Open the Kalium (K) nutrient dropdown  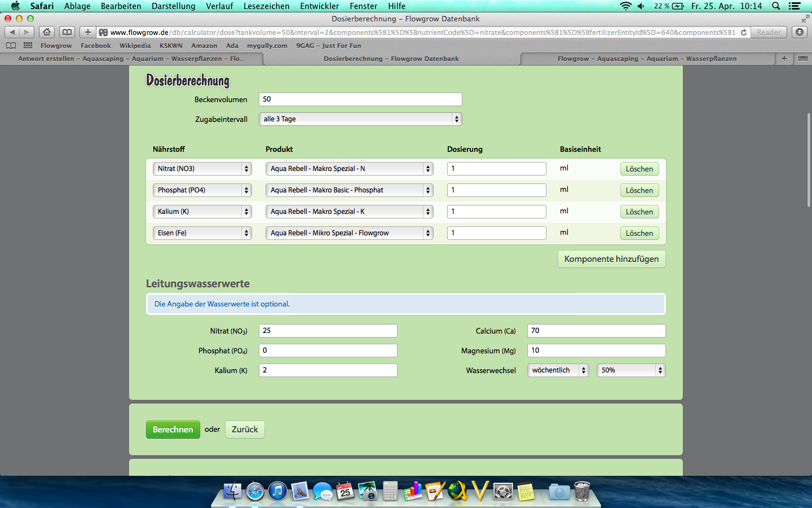tap(202, 212)
